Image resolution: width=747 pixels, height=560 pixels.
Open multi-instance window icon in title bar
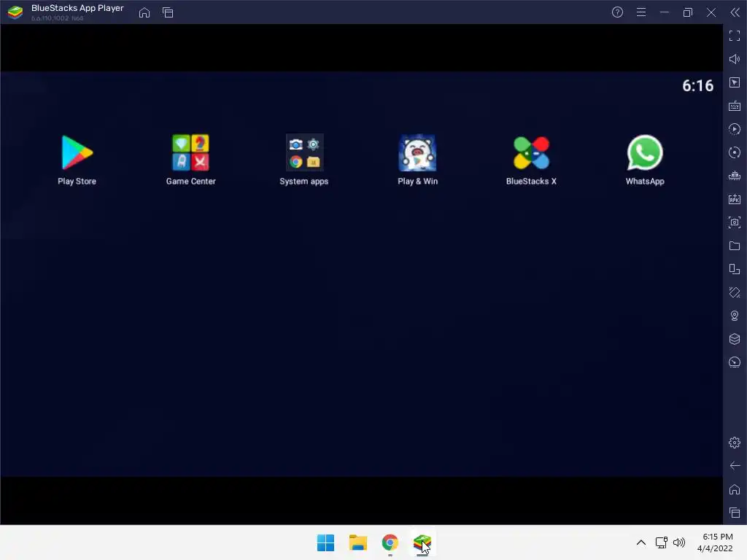pyautogui.click(x=168, y=12)
